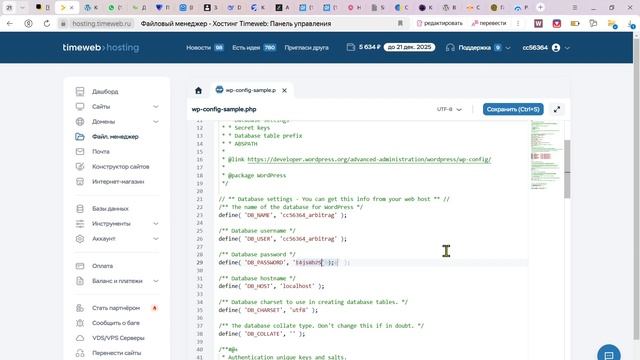The width and height of the screenshot is (640, 360).
Task: Click the Домены globe icon
Action: (x=80, y=122)
